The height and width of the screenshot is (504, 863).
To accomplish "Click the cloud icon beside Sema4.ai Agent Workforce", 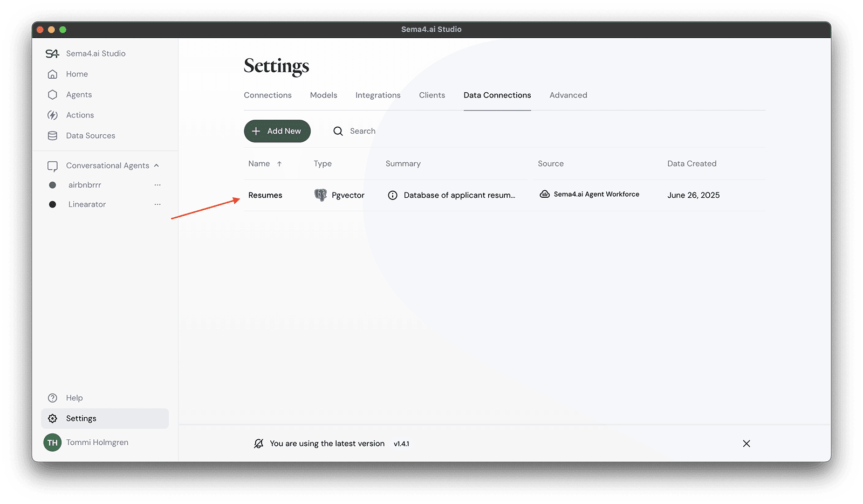I will click(x=544, y=194).
